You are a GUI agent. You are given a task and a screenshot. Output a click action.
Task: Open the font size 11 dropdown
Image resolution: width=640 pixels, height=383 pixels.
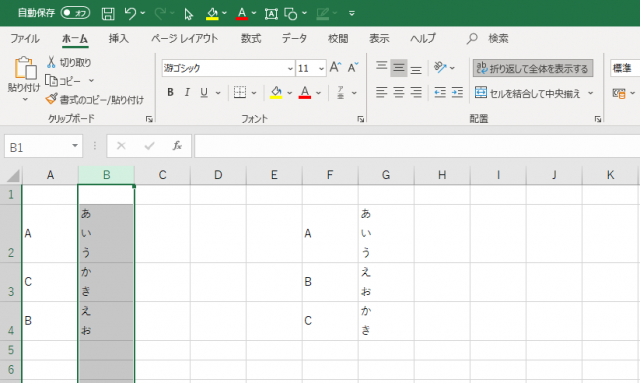[321, 68]
